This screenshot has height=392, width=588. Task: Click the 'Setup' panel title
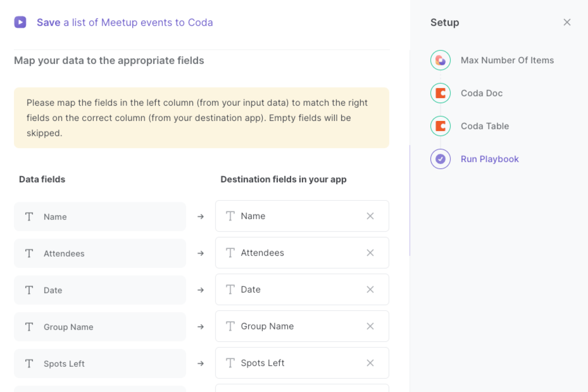tap(445, 22)
